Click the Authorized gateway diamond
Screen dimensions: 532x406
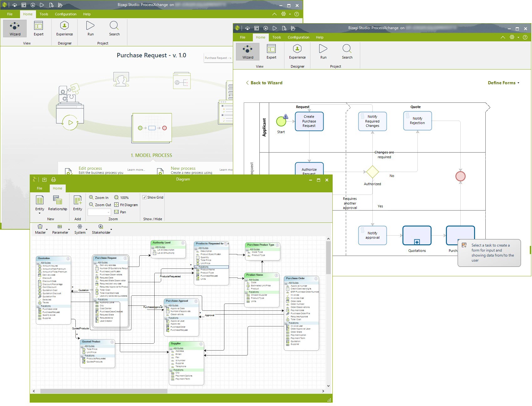point(372,172)
